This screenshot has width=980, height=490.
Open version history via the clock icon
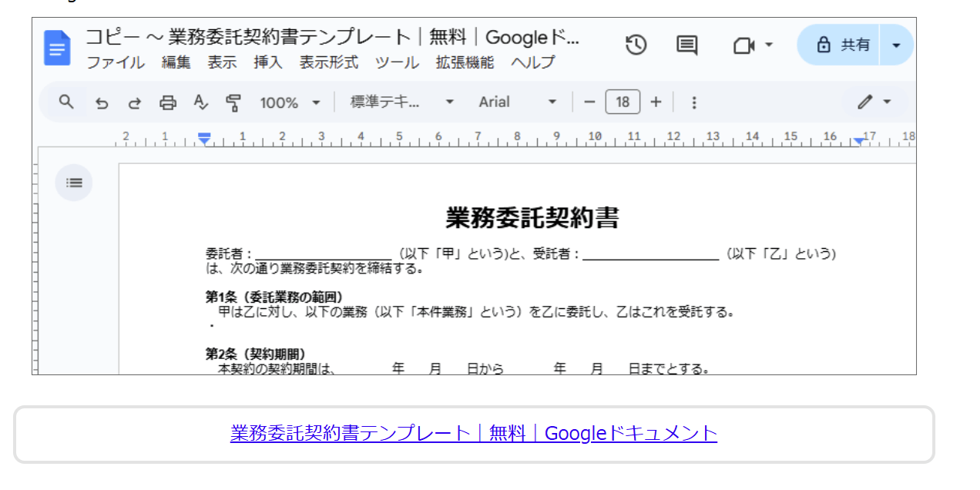[x=636, y=45]
